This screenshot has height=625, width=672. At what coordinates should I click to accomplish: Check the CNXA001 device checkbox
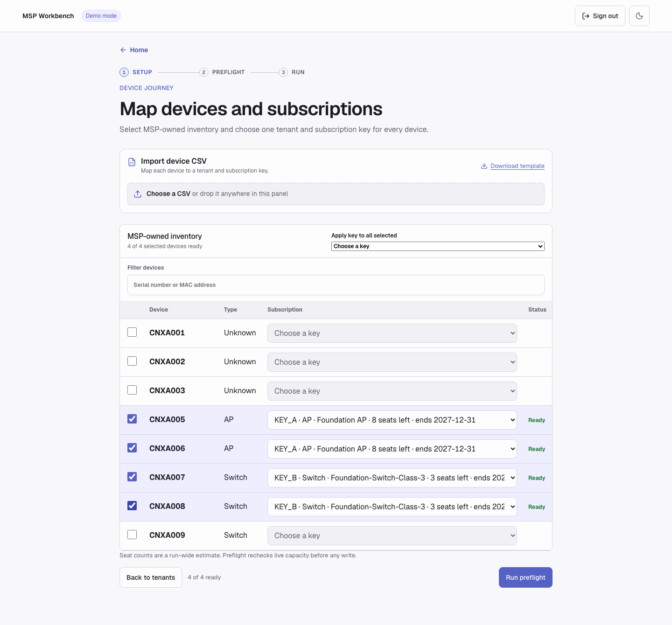click(x=132, y=332)
